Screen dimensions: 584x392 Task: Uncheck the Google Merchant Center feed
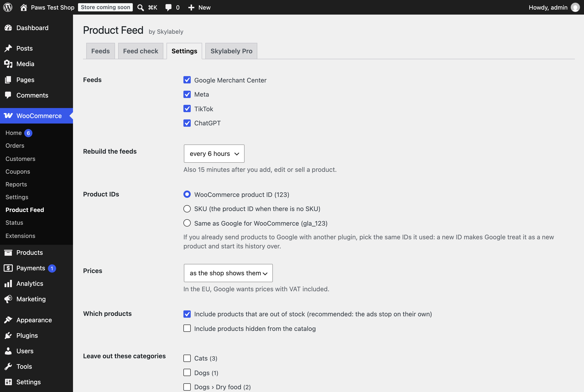(x=187, y=80)
